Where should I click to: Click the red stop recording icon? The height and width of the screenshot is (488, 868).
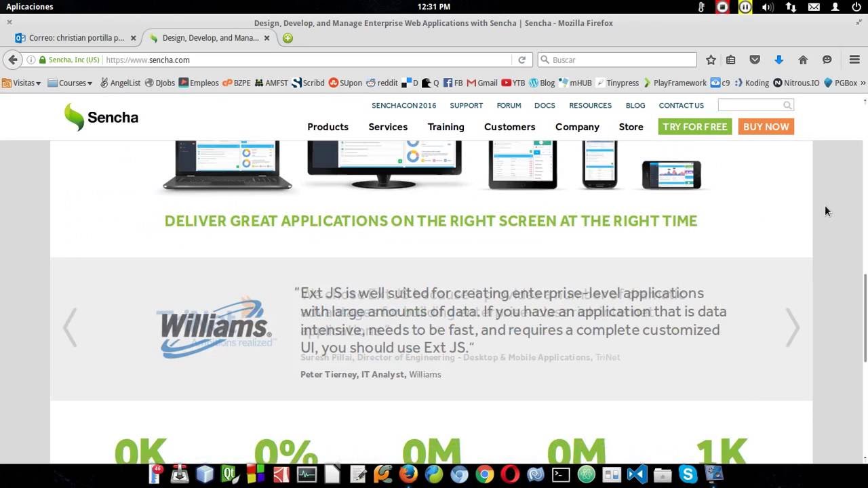(723, 7)
